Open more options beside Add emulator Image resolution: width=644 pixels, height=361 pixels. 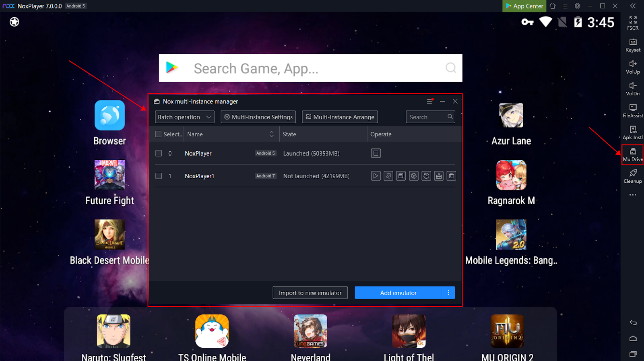click(448, 293)
